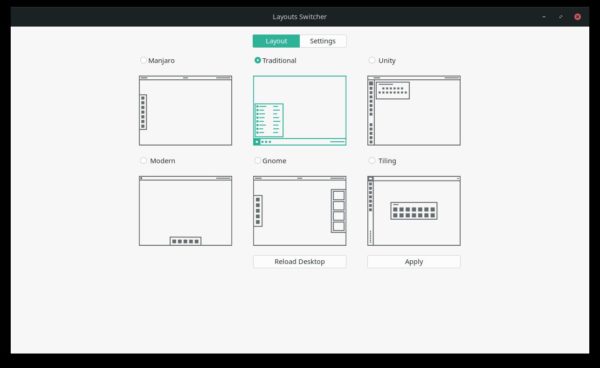Open the Layout tab
600x368 pixels.
pos(276,41)
